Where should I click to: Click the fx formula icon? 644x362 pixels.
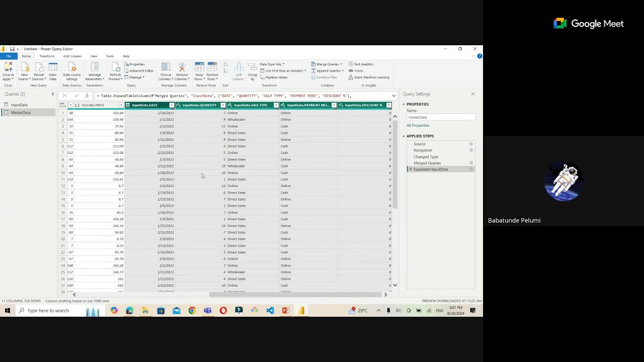87,96
